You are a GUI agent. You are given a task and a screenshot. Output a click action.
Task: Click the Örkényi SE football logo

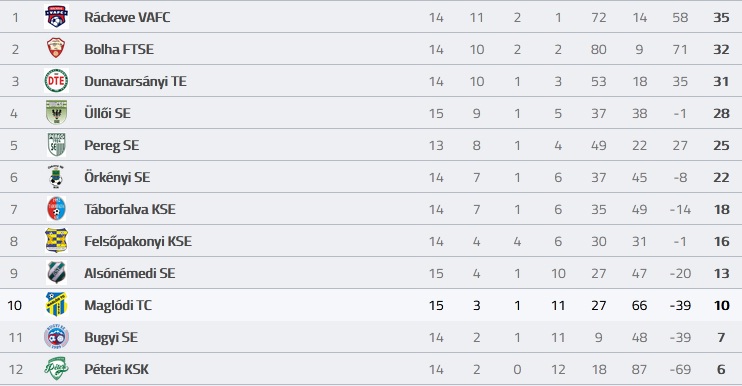click(x=56, y=177)
